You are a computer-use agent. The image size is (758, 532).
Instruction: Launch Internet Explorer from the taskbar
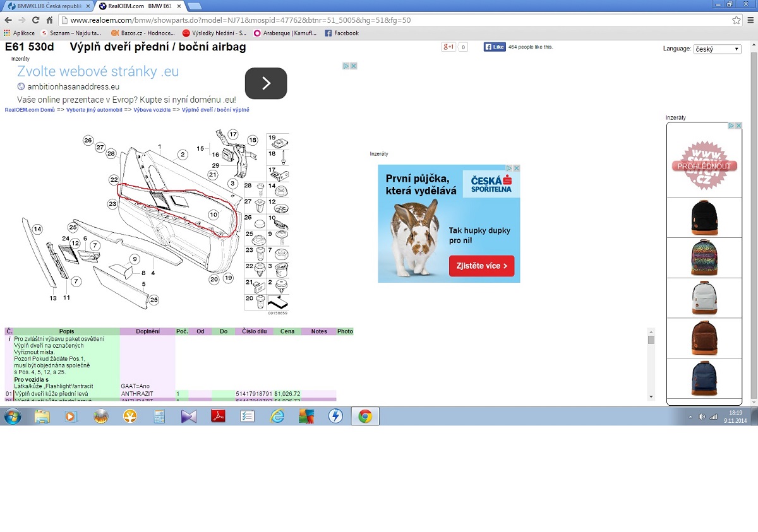click(x=277, y=417)
